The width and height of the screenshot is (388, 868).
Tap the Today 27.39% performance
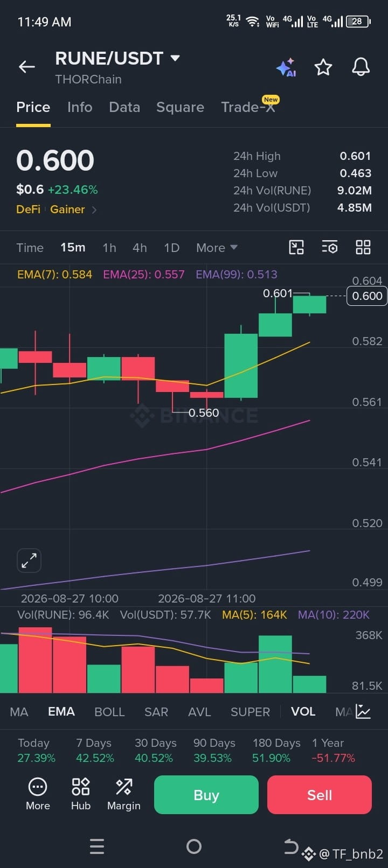pos(36,751)
